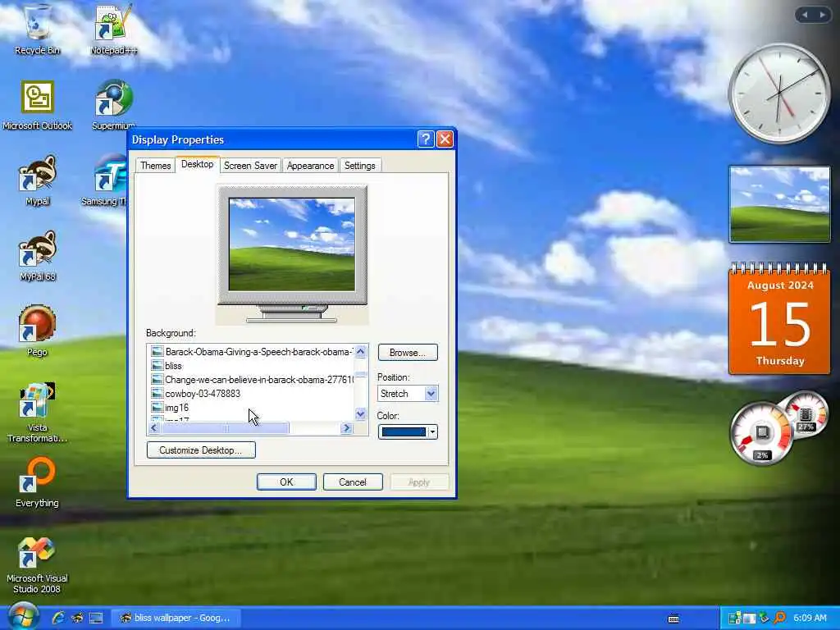840x630 pixels.
Task: Launch the raccoon Mypal Quick Launch icon
Action: [x=77, y=618]
